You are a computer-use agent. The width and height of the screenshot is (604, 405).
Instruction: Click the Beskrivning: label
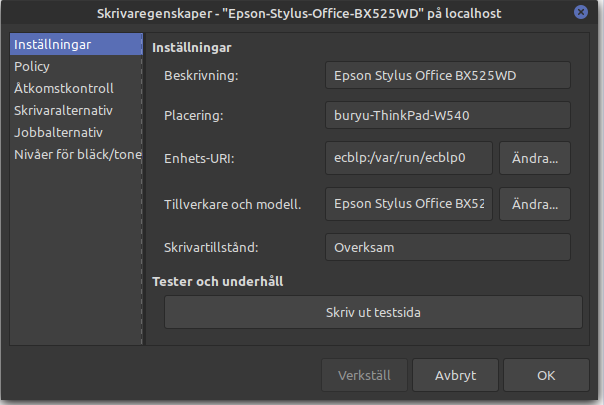[x=201, y=76]
